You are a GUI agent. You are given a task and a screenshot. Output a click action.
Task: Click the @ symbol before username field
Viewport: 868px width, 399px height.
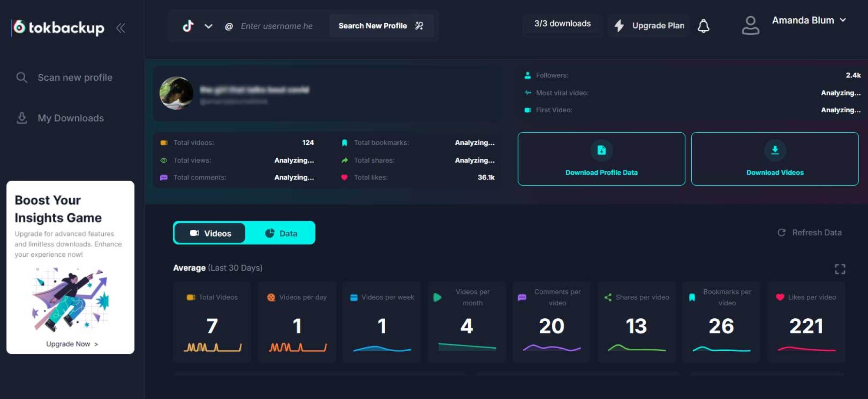pyautogui.click(x=229, y=26)
